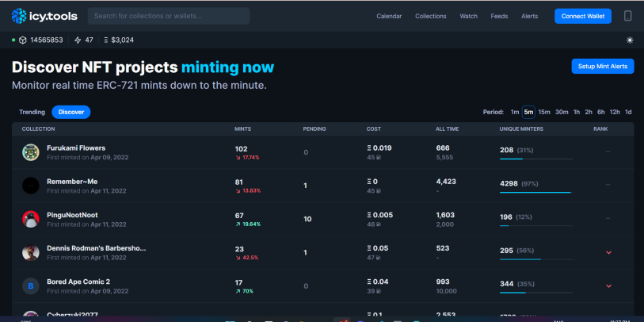Focus the collections or wallets search box
This screenshot has height=322, width=644.
(x=169, y=16)
